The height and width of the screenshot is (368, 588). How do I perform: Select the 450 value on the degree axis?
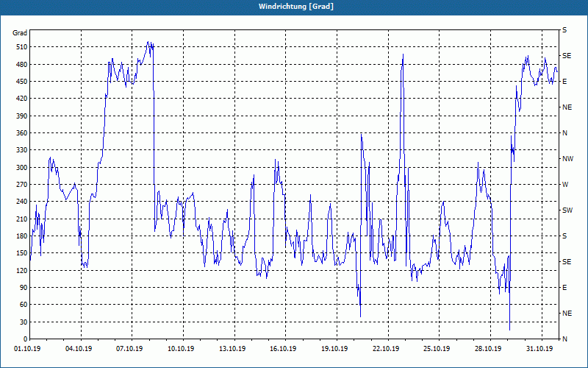(x=22, y=82)
